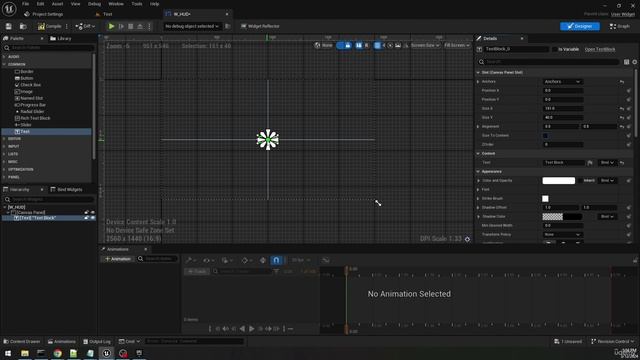
Task: Click the Unreal Engine icon in the taskbar
Action: (107, 353)
